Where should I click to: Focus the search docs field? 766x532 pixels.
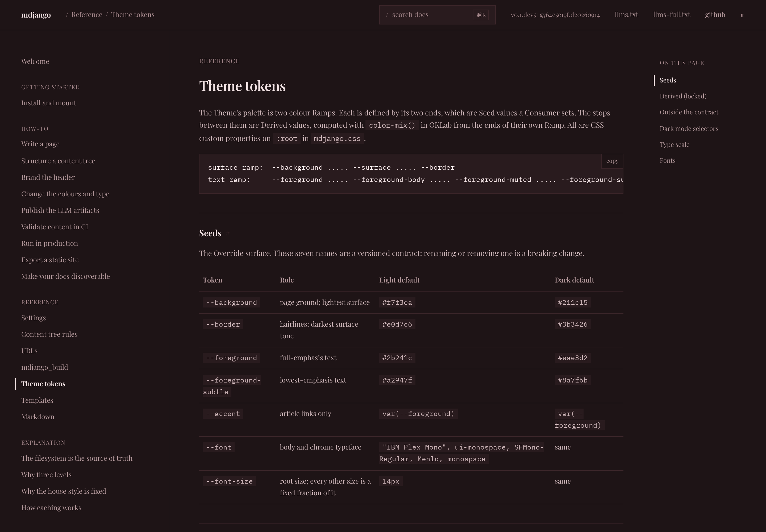point(437,15)
